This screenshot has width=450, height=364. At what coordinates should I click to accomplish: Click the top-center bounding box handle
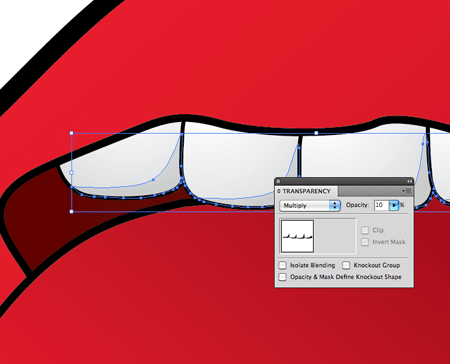(316, 133)
